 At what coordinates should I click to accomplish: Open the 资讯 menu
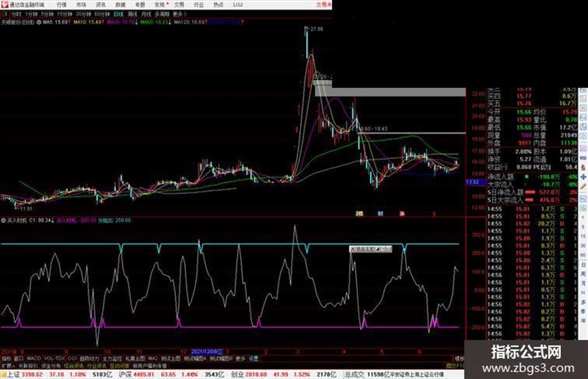tap(101, 4)
